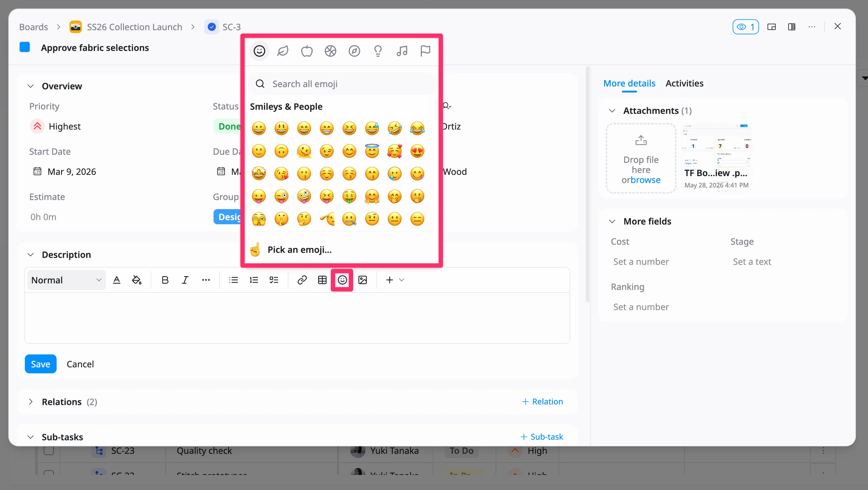Edit the 0h 0m estimate value
Viewport: 868px width, 490px height.
click(43, 217)
